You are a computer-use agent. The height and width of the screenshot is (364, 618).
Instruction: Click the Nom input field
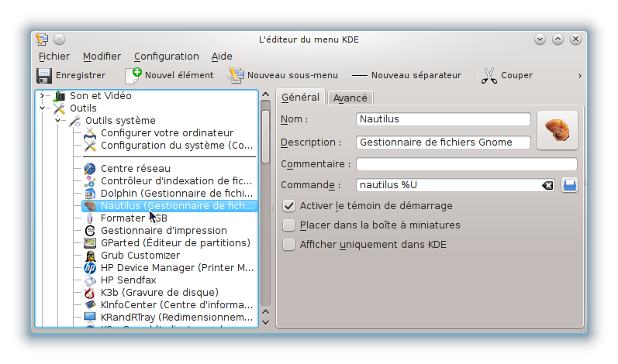(443, 119)
